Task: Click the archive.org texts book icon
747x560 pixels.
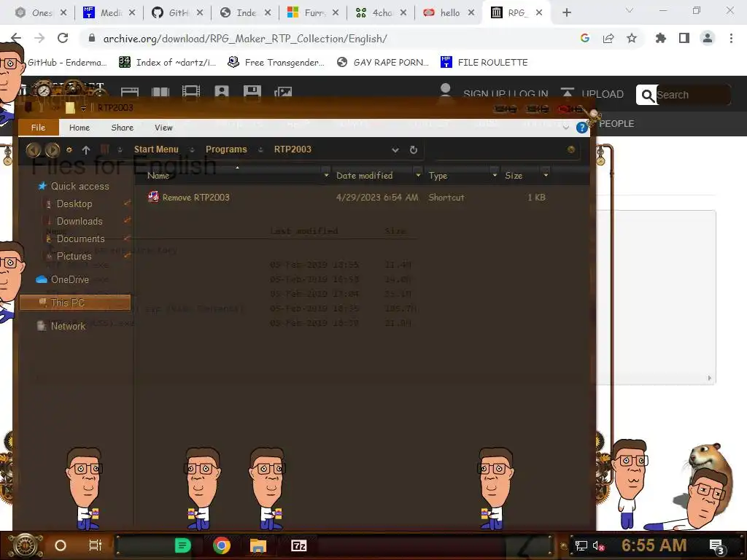Action: (x=160, y=92)
